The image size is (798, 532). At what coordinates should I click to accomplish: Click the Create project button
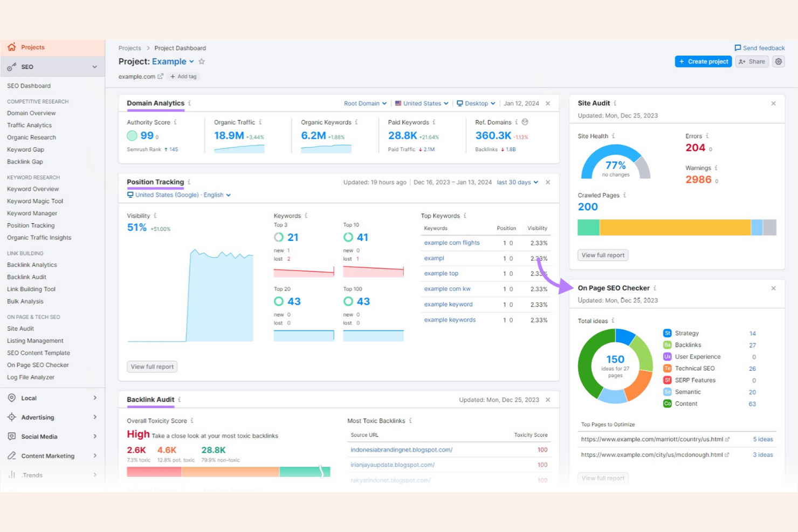click(703, 61)
